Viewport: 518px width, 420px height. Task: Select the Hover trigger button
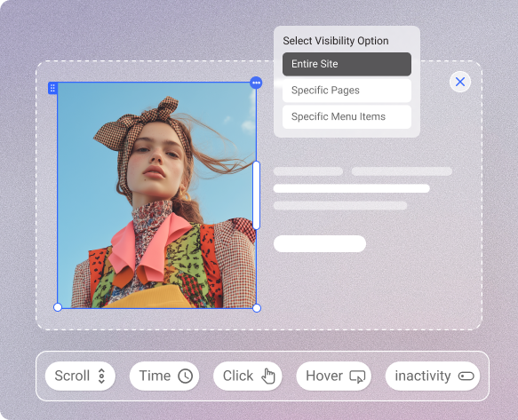coord(334,376)
